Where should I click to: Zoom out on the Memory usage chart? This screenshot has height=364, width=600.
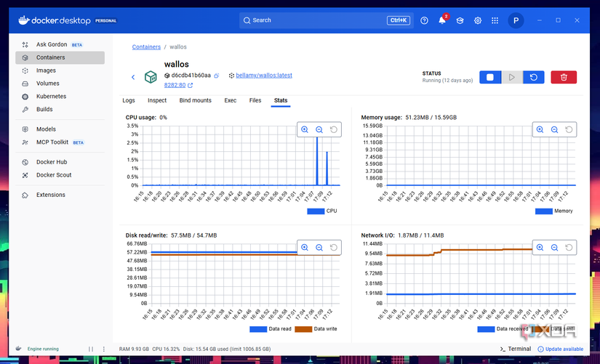(x=554, y=129)
